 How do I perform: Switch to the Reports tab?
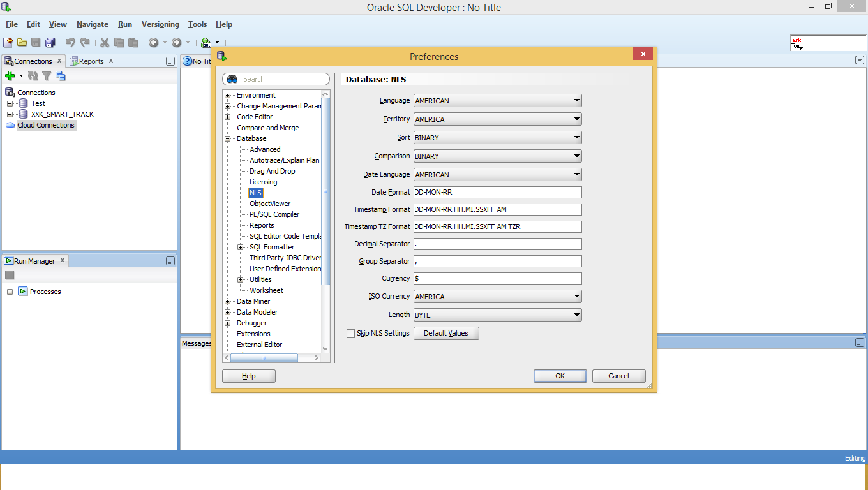(91, 61)
